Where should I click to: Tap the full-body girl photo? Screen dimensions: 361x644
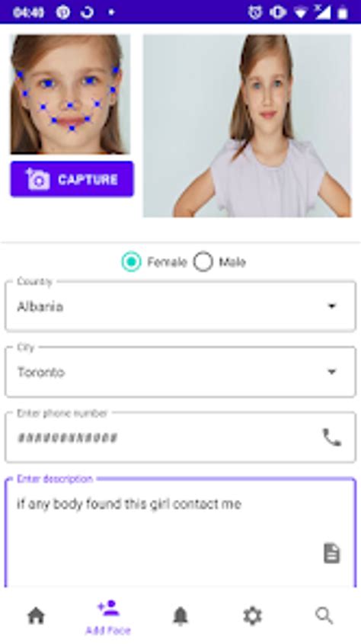[248, 126]
